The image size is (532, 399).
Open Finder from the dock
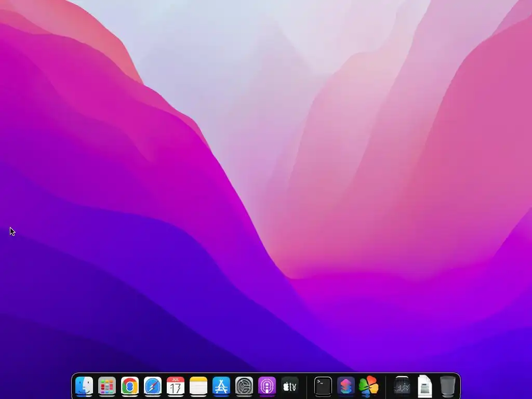coord(84,386)
